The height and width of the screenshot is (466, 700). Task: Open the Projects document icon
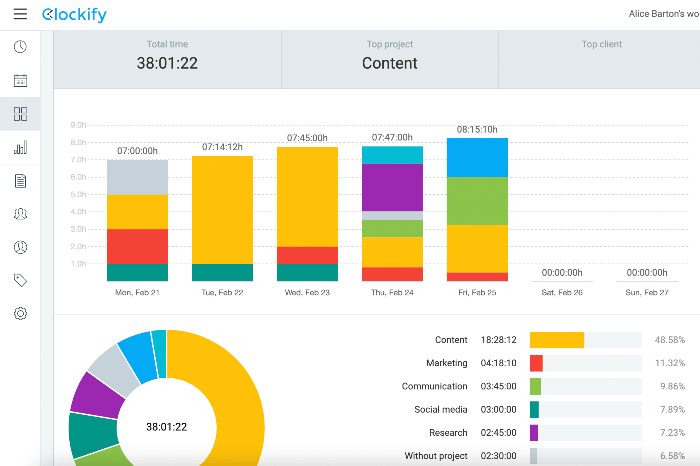pos(20,181)
